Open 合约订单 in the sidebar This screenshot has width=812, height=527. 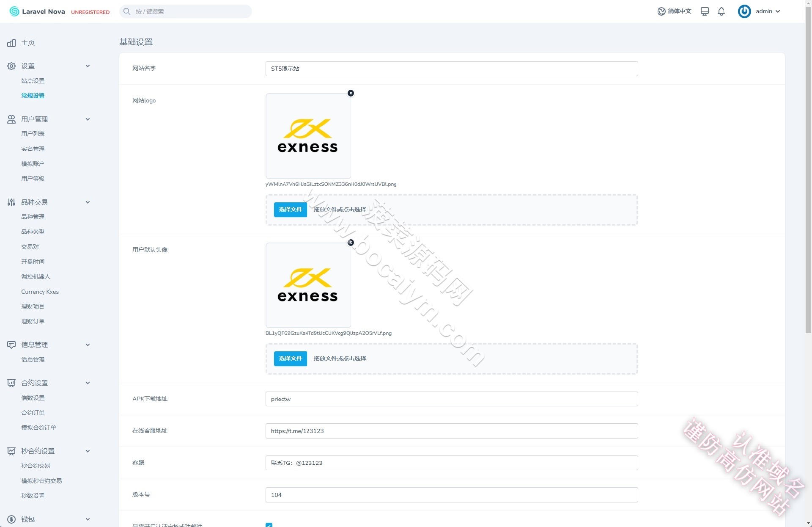pos(33,413)
